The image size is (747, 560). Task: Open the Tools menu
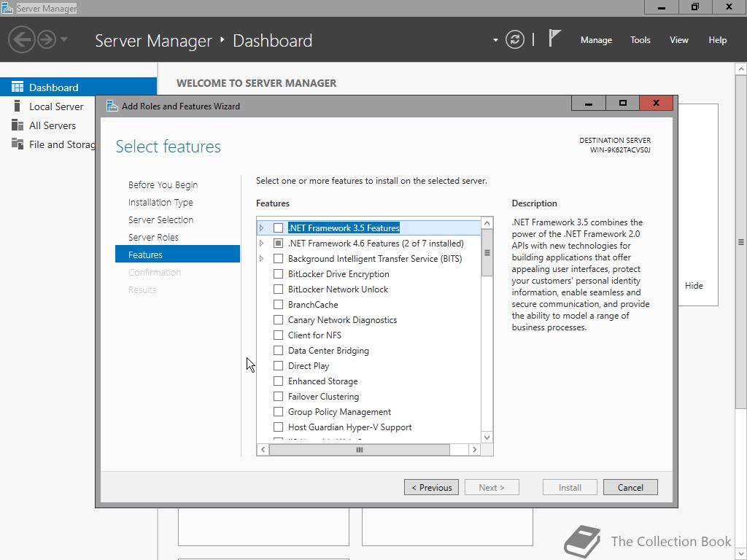tap(640, 40)
